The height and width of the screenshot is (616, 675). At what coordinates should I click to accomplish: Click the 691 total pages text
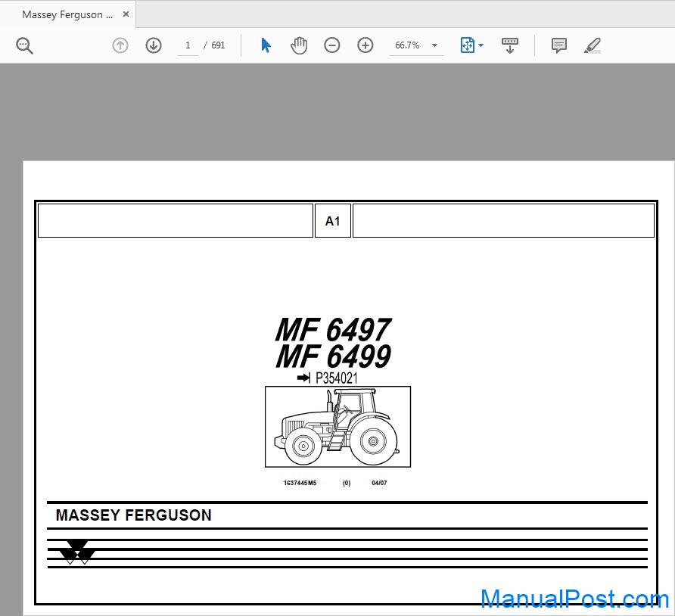(x=218, y=45)
